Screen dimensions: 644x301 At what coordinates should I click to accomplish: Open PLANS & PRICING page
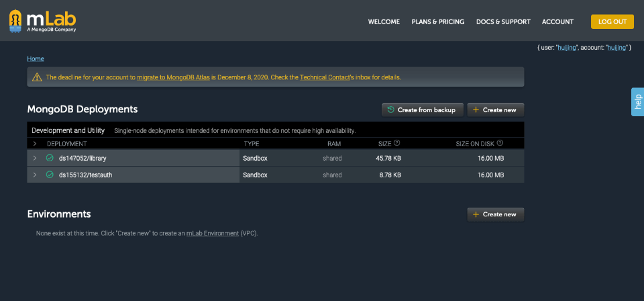click(x=438, y=21)
